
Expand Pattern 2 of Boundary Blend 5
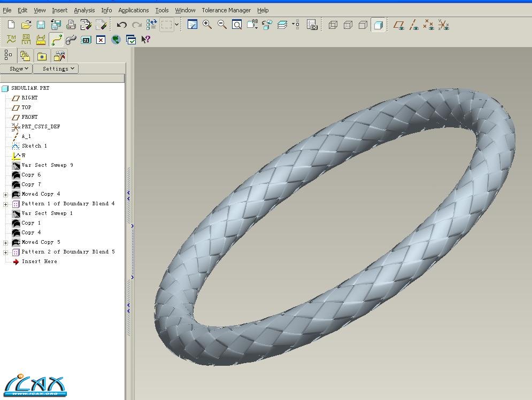[6, 252]
